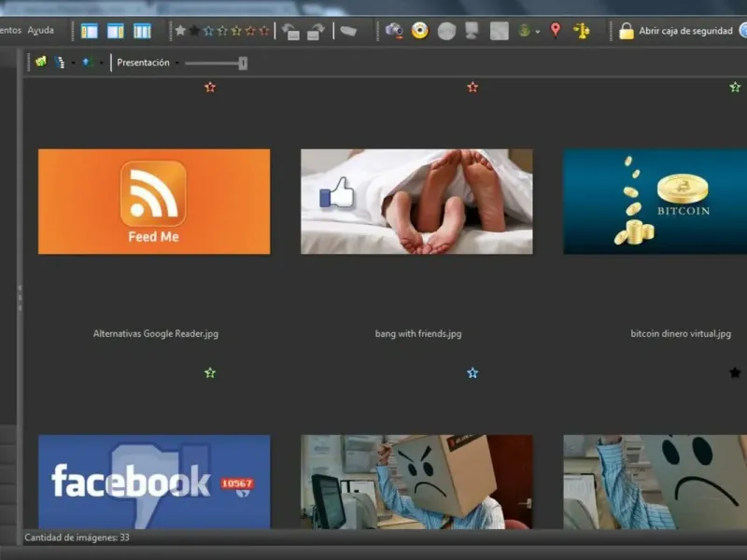Click the gray monitor toolbar icon

click(x=472, y=32)
